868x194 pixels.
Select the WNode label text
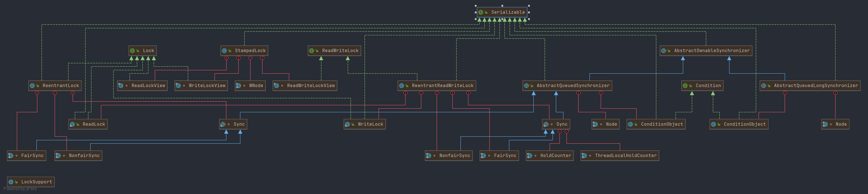pyautogui.click(x=256, y=86)
